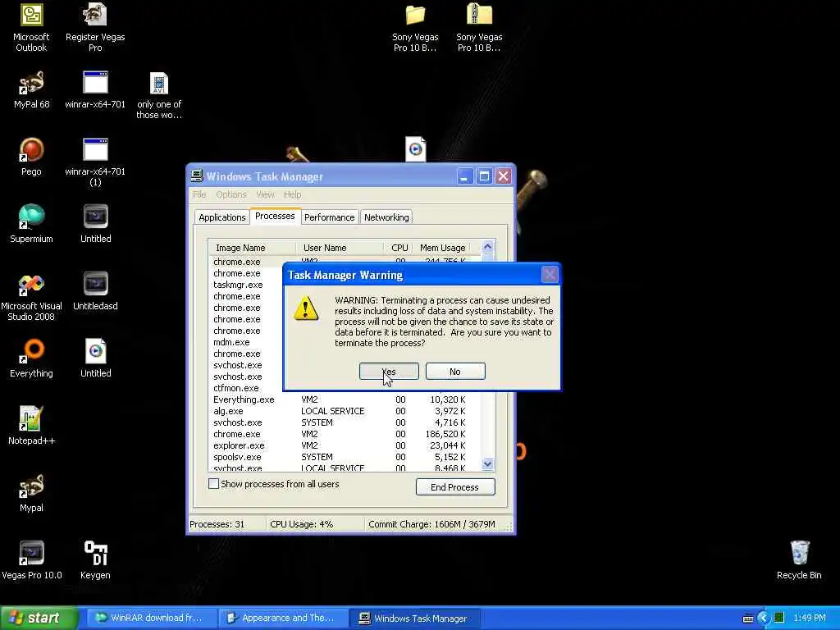Sort processes by User Name column
Screen dimensions: 840x630
click(x=340, y=248)
